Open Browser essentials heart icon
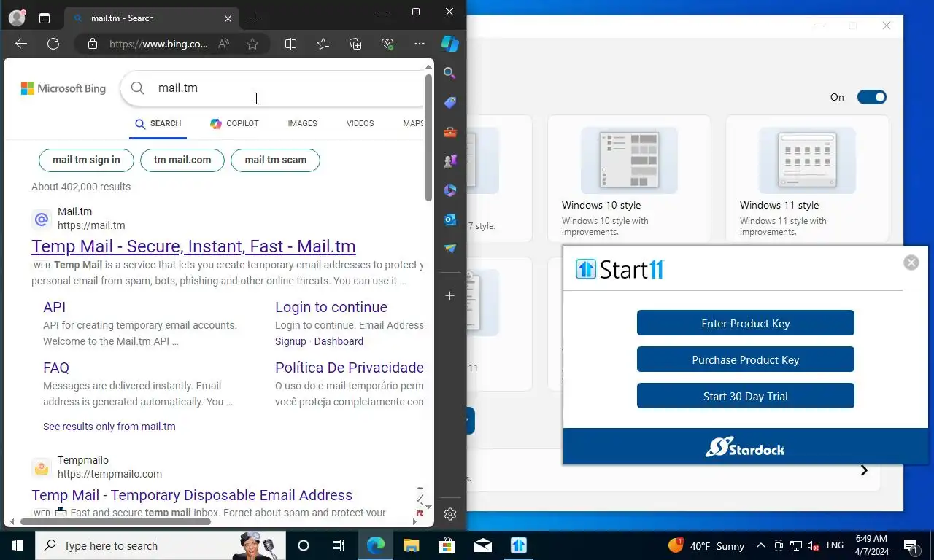The image size is (934, 560). point(387,44)
